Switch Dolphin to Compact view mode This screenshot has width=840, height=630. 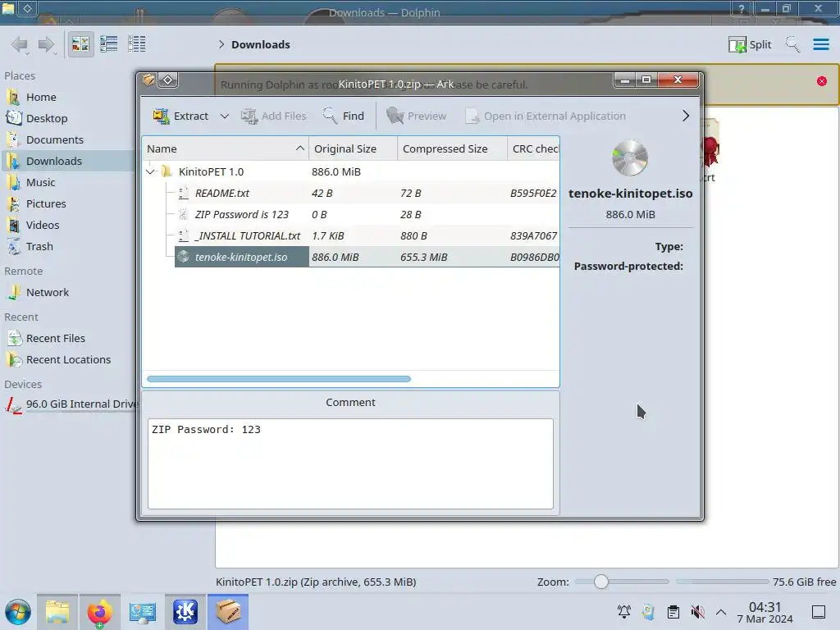tap(109, 44)
